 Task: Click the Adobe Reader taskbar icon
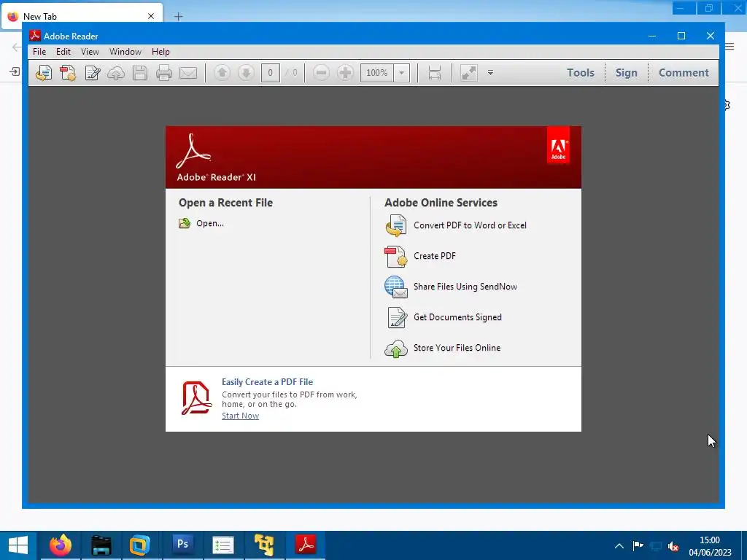click(x=306, y=545)
